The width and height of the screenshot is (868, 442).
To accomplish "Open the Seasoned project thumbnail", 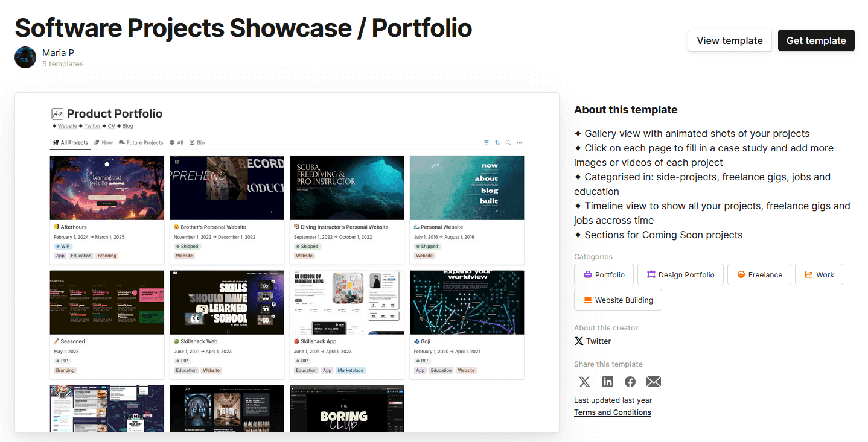I will (x=107, y=303).
